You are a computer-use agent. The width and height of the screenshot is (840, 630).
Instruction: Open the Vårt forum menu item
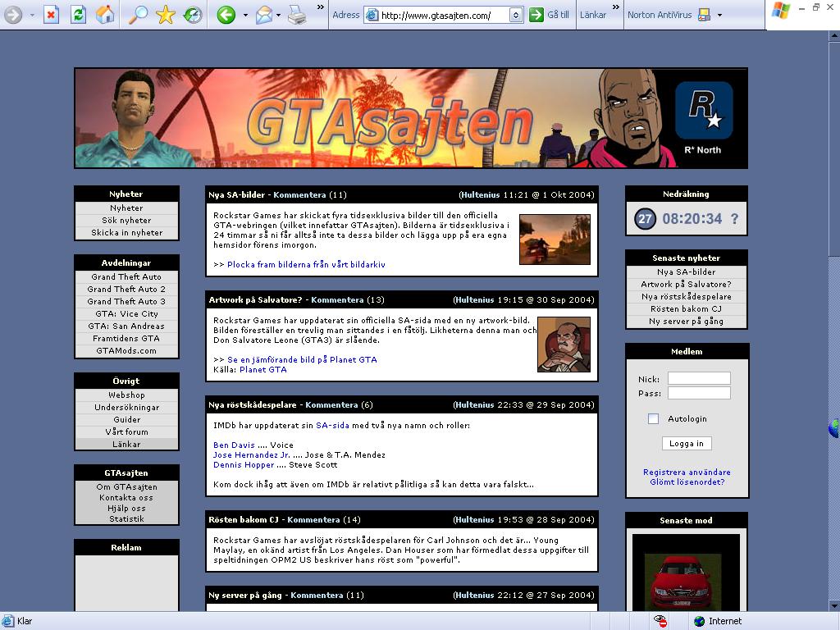point(126,431)
